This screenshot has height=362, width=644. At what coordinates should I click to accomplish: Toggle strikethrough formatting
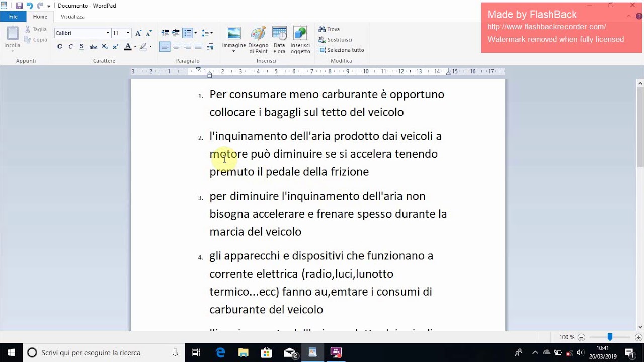click(93, 47)
